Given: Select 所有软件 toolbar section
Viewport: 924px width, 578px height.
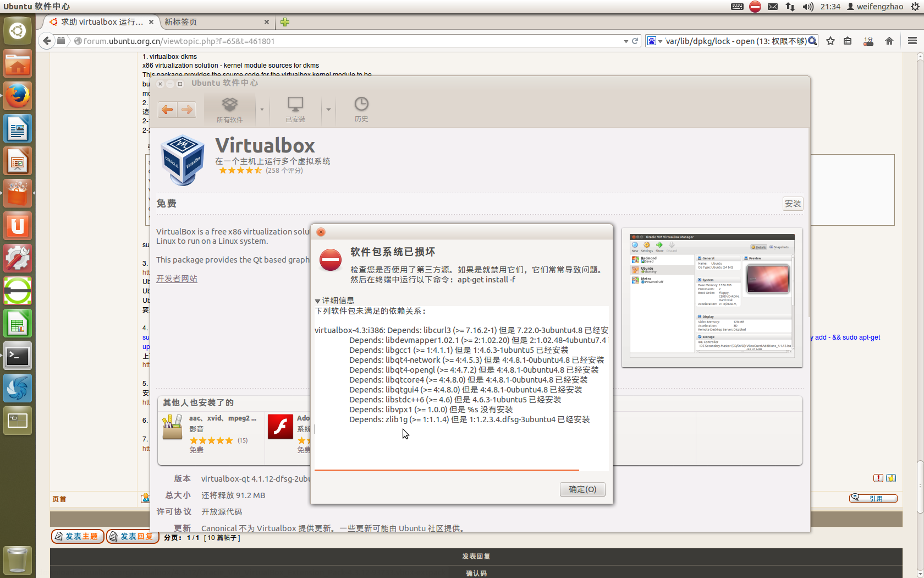Looking at the screenshot, I should (x=229, y=110).
